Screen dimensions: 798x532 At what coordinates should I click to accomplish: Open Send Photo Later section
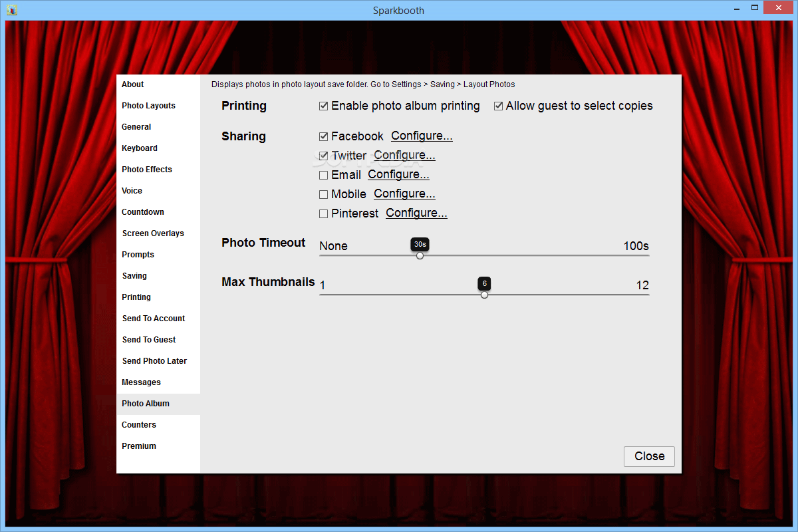click(158, 361)
